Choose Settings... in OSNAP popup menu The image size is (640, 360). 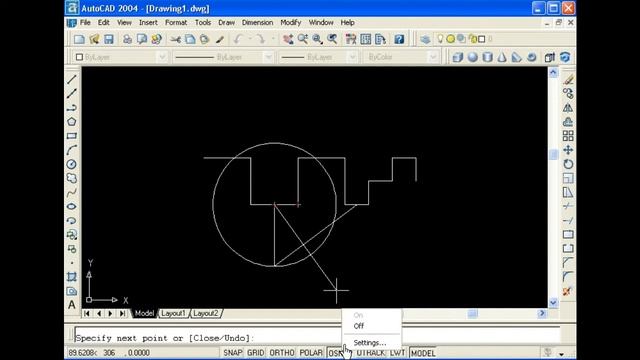click(x=371, y=342)
